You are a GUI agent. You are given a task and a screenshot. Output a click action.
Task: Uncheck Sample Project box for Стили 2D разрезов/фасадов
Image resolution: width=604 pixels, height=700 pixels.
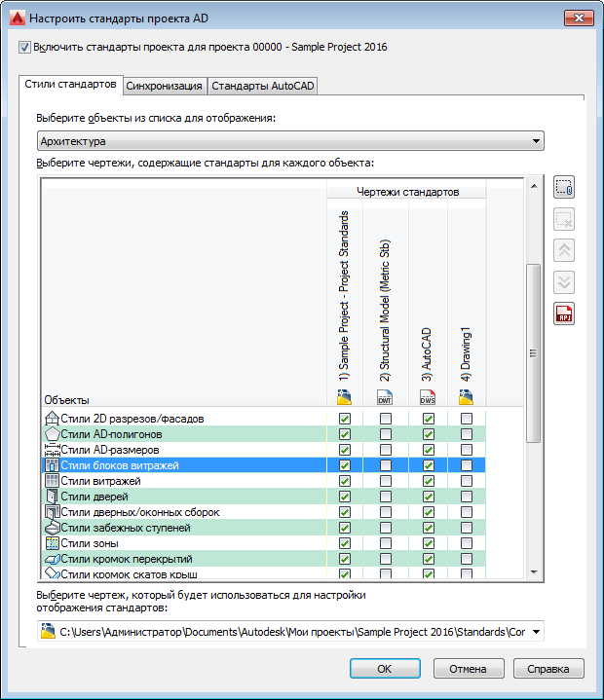pyautogui.click(x=345, y=419)
